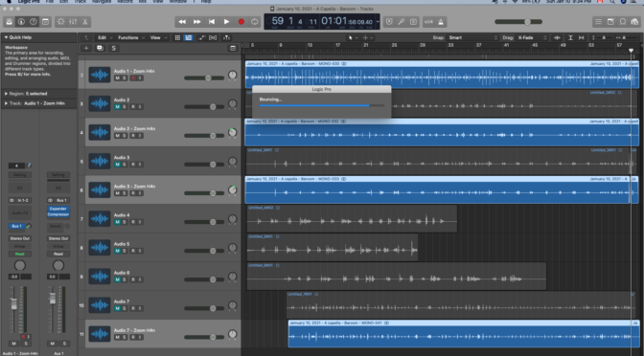
Task: Toggle the Quick Help question-mark button
Action: click(x=34, y=22)
